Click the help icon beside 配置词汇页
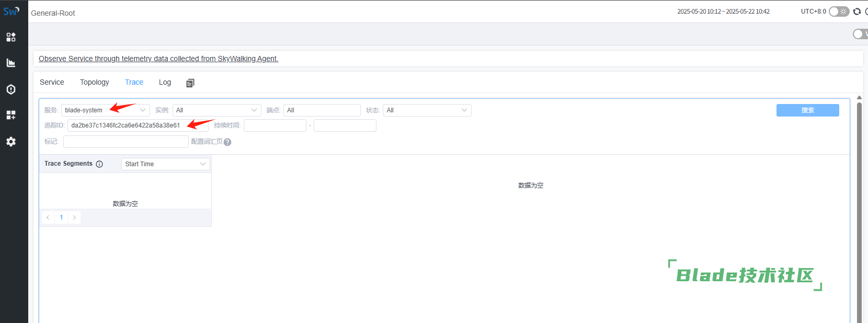This screenshot has width=868, height=323. [227, 142]
